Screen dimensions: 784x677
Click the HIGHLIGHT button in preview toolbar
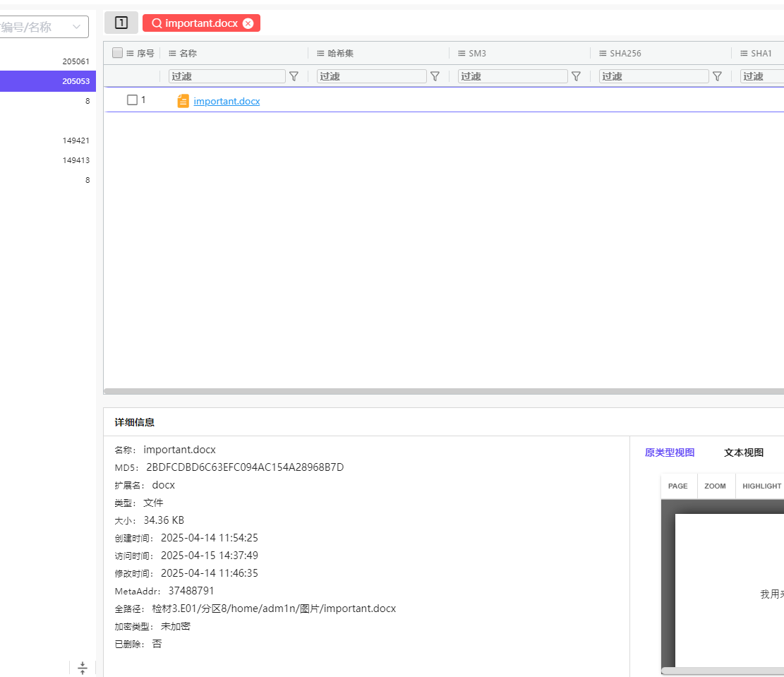[761, 486]
